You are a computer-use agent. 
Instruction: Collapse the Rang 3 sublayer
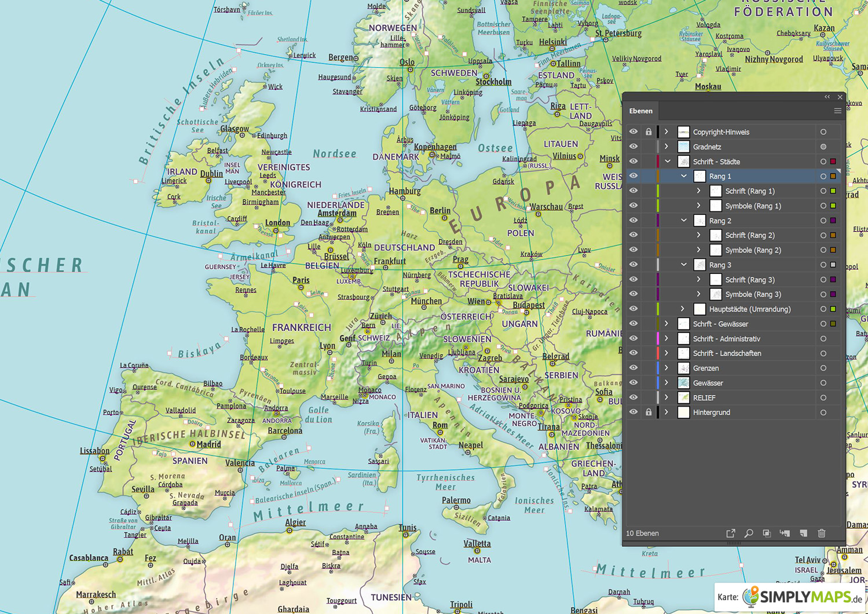(x=683, y=265)
